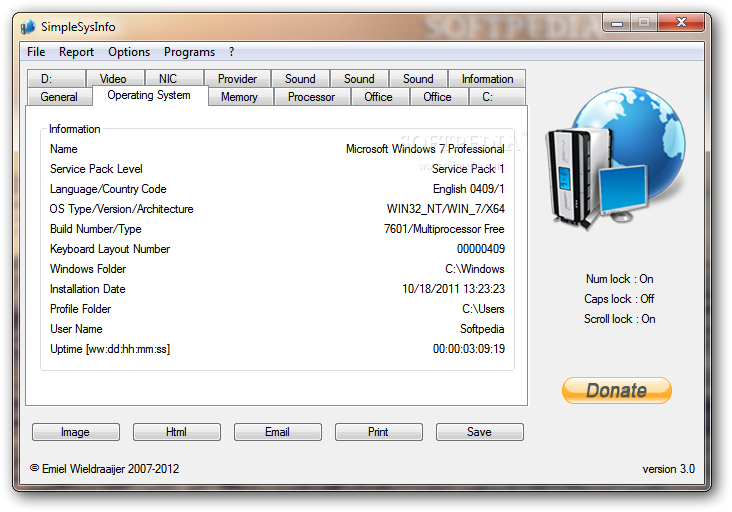Click the computer and globe logo image
Image resolution: width=732 pixels, height=512 pixels.
pos(616,158)
